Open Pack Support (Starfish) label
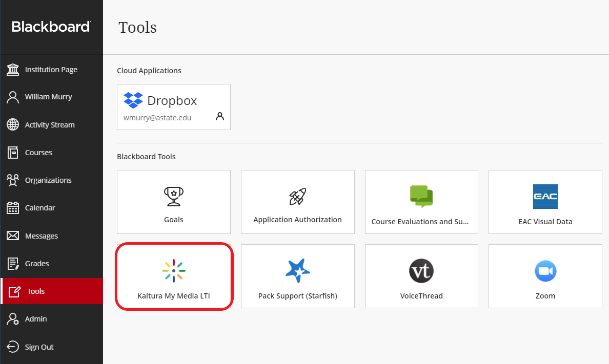 tap(297, 296)
